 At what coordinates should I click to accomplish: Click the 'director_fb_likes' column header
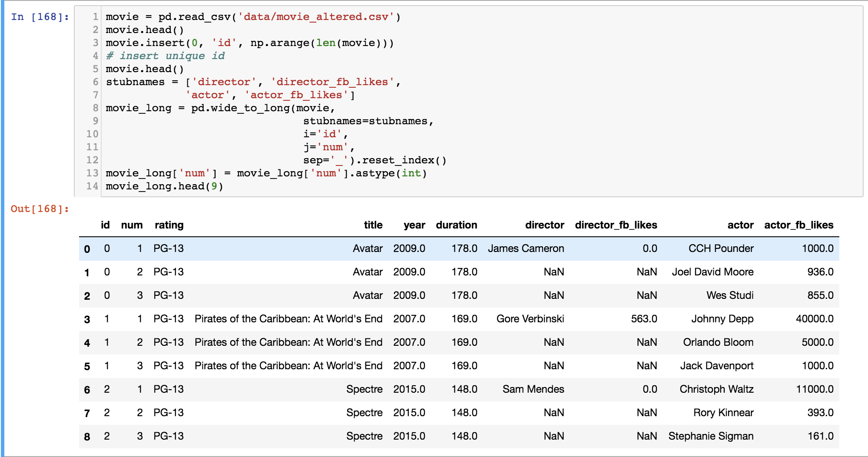[x=616, y=225]
